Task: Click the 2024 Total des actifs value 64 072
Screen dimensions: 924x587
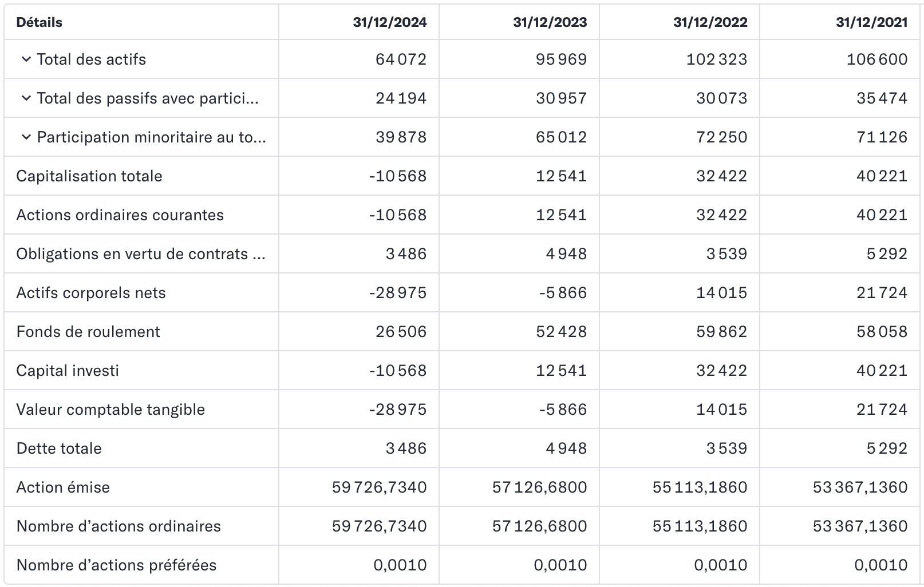Action: [x=401, y=59]
